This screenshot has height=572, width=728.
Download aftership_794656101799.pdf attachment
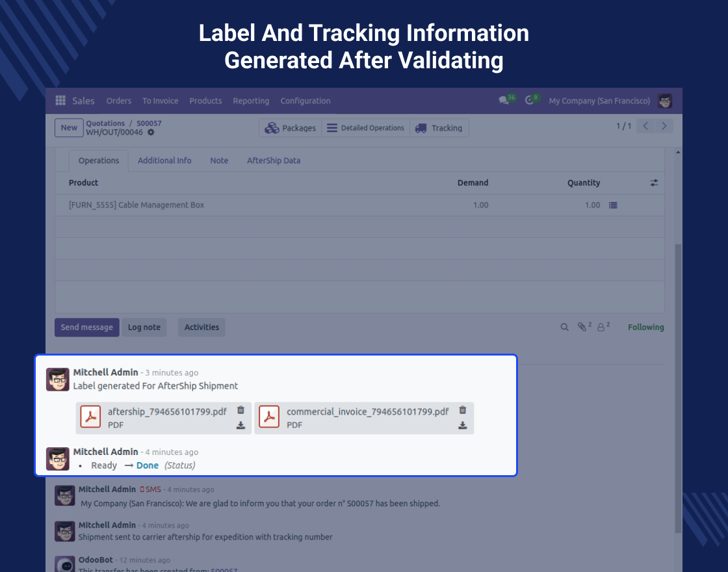(x=240, y=425)
